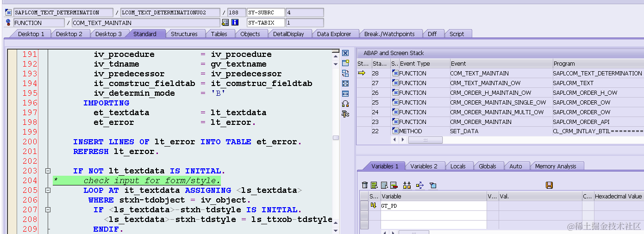Click the new tool icon beside editor
Image resolution: width=644 pixels, height=234 pixels.
(345, 63)
